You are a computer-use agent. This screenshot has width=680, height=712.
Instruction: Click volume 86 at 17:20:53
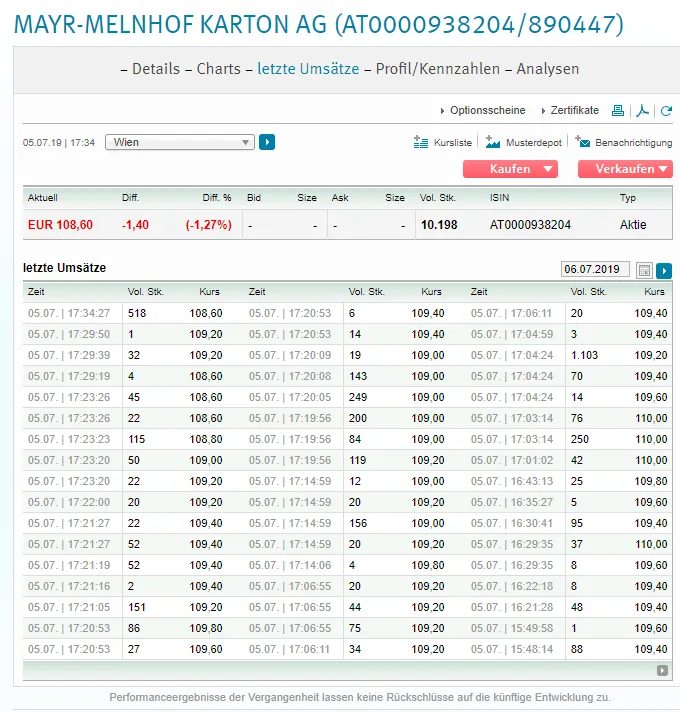133,628
